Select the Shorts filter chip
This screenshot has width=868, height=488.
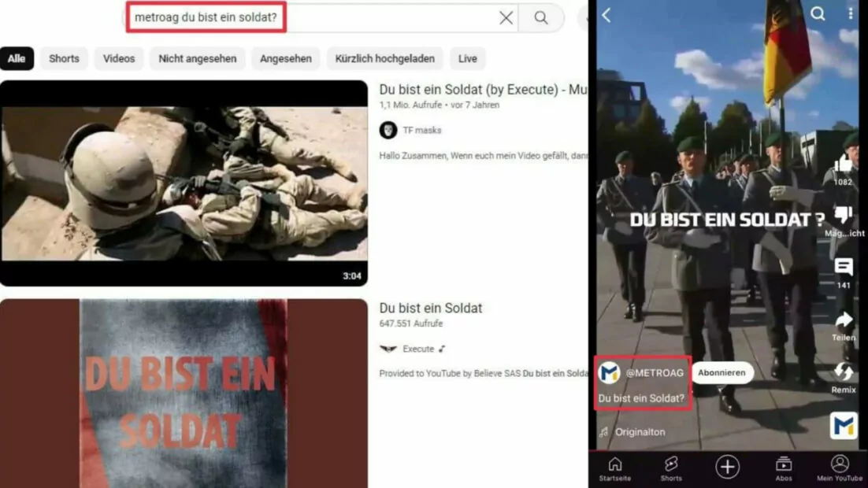click(x=65, y=59)
